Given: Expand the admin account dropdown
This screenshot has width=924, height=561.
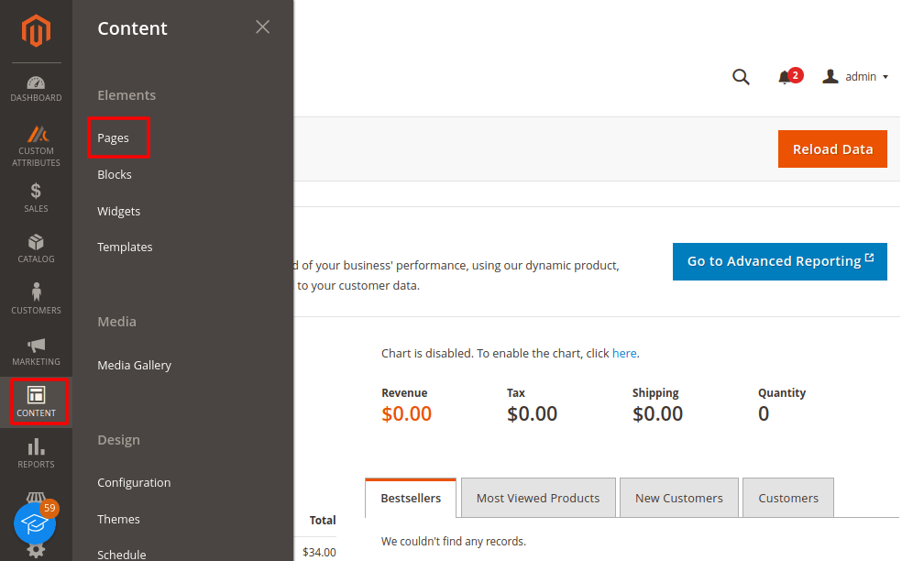Looking at the screenshot, I should tap(856, 77).
